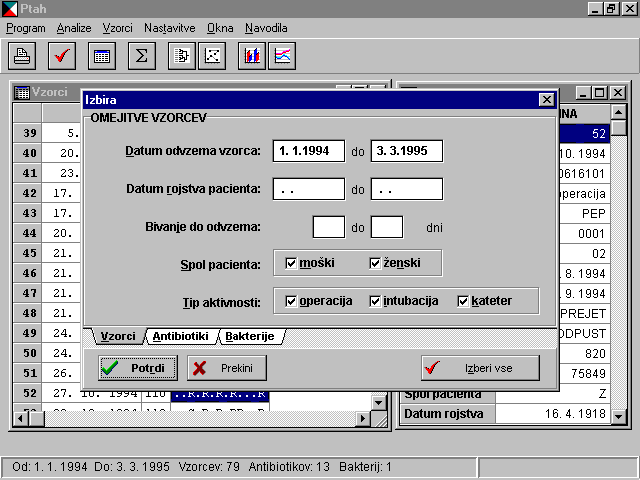640x480 pixels.
Task: Click the 820 value cell
Action: click(x=584, y=353)
